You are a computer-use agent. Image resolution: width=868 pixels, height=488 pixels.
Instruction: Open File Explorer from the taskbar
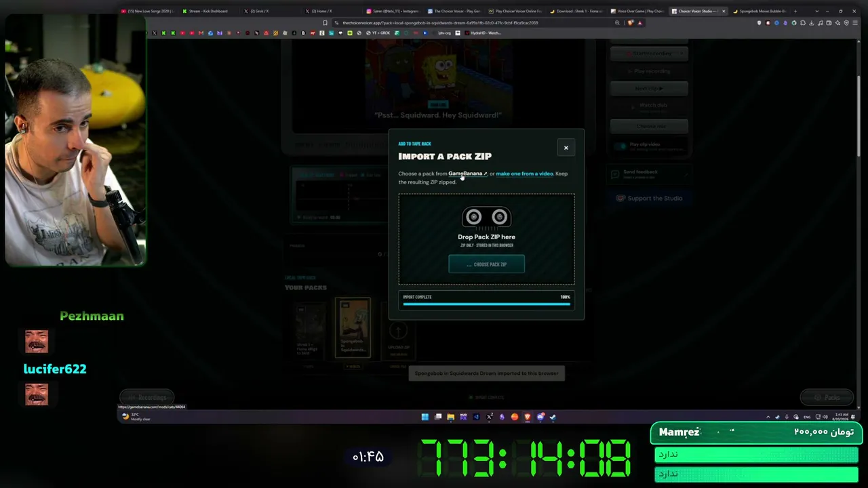[x=450, y=417]
